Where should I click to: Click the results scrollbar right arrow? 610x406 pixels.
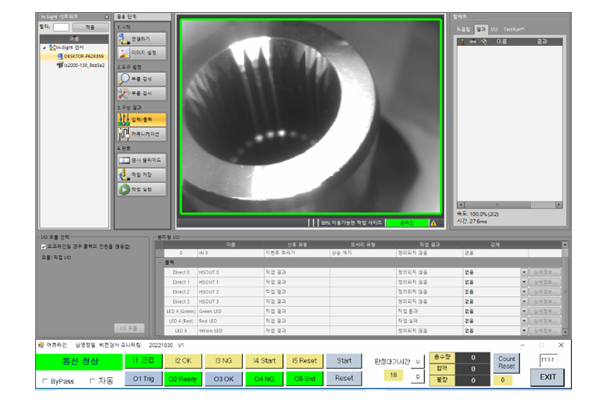point(559,205)
